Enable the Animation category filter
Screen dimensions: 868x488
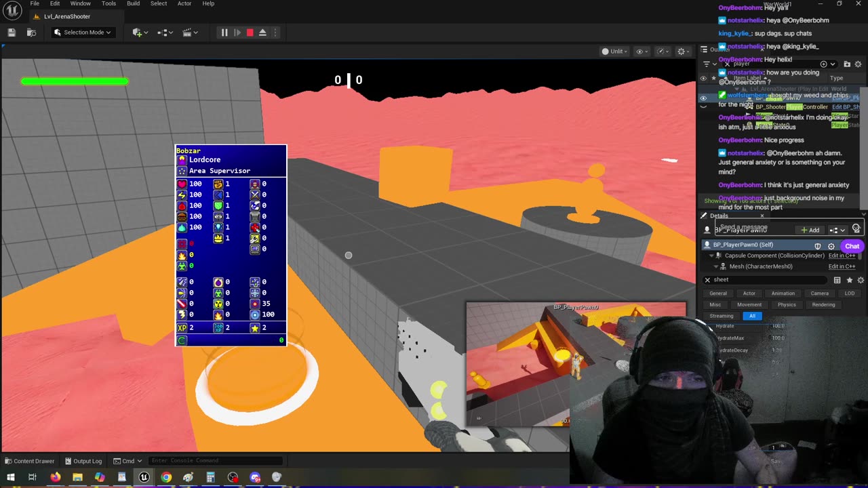pyautogui.click(x=783, y=293)
